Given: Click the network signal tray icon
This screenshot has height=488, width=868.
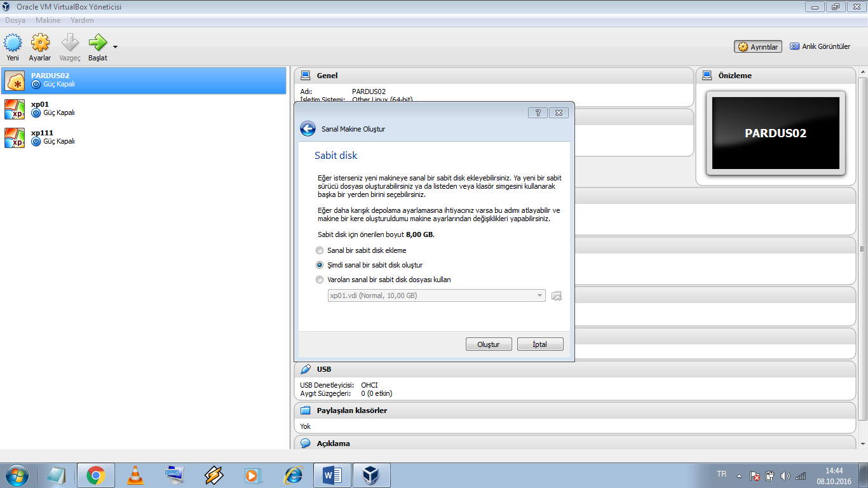Looking at the screenshot, I should [x=801, y=475].
